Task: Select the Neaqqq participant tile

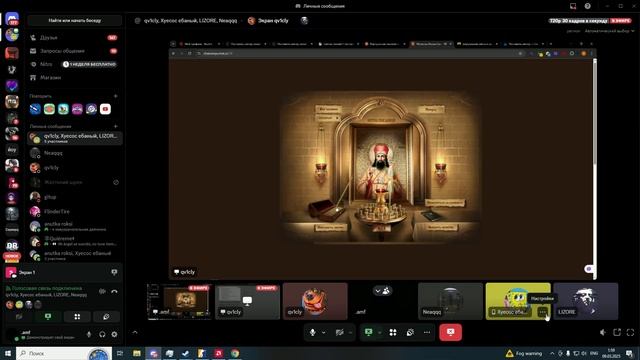Action: 450,301
